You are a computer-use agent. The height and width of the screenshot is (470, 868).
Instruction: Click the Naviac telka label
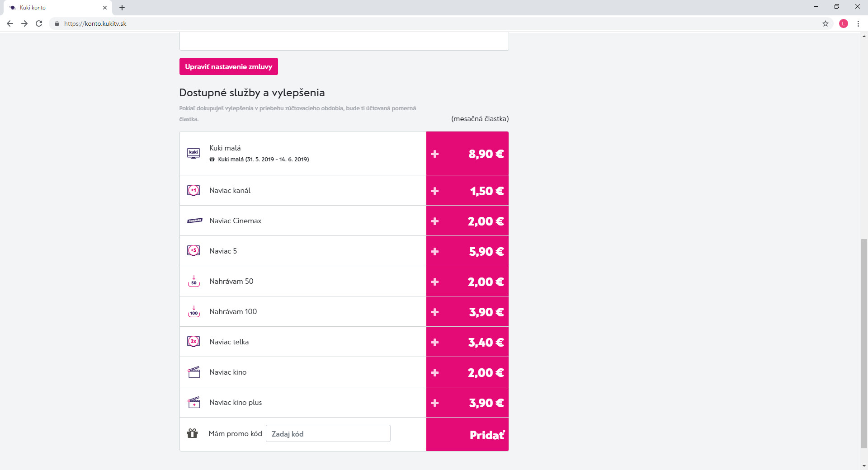point(229,342)
